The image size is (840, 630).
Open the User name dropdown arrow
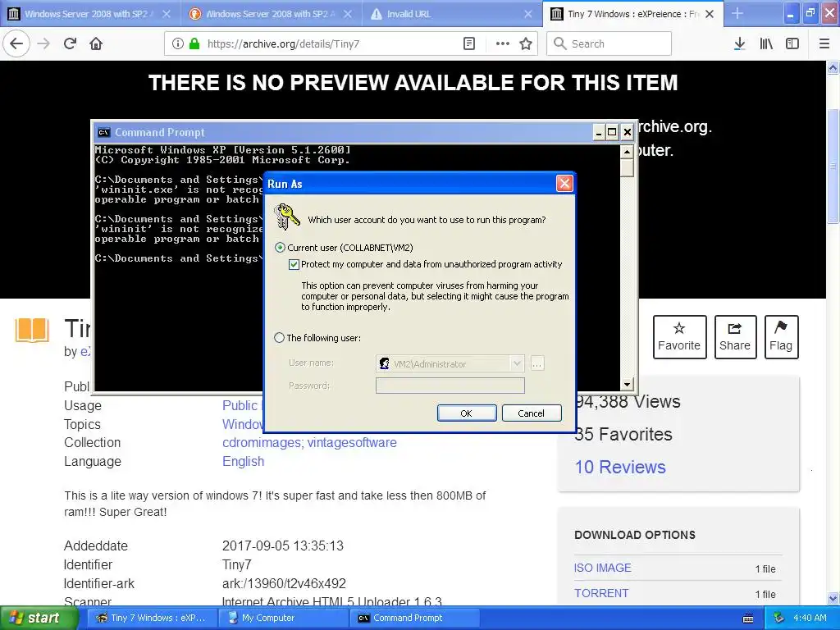[517, 363]
